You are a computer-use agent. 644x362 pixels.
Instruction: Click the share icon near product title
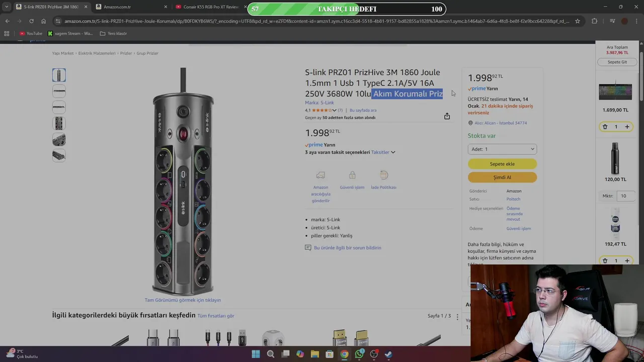click(x=447, y=116)
